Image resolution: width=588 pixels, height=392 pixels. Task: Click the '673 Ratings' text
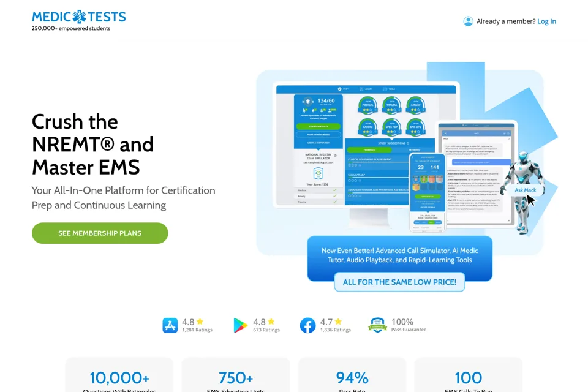[x=266, y=330]
